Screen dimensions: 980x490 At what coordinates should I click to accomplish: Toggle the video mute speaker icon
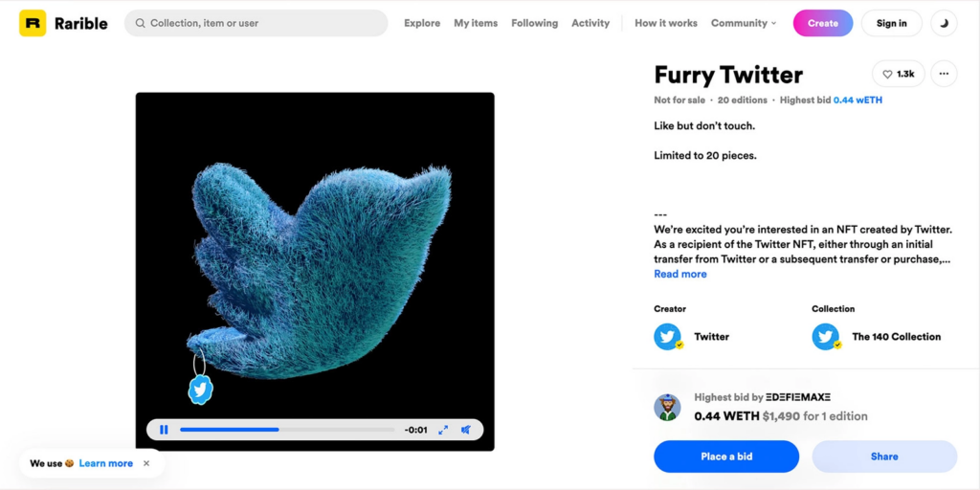point(466,430)
